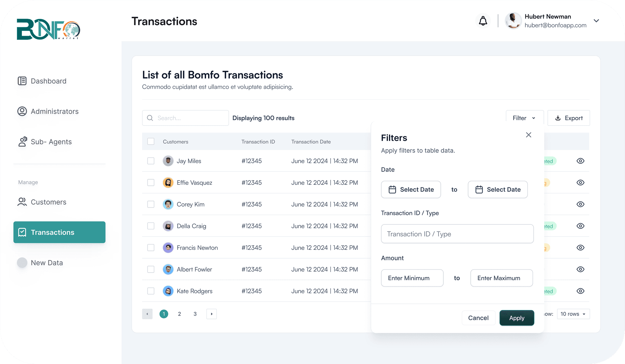Open the end Select Date picker

498,189
